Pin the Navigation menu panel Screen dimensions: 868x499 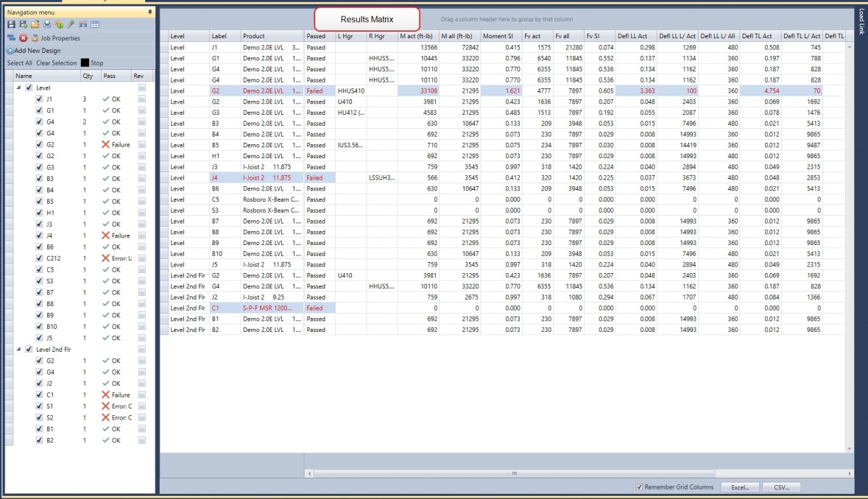point(150,12)
